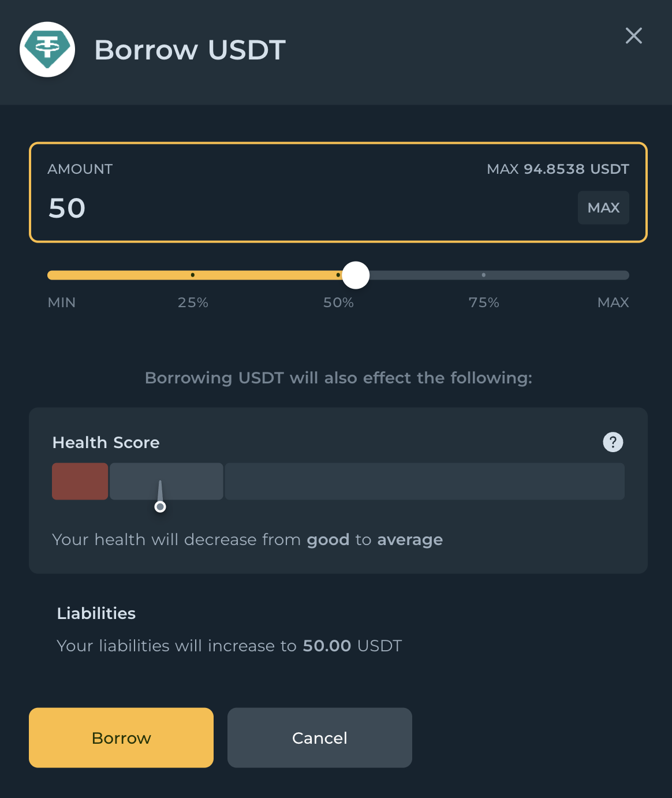
Task: Select the 75% label under the slider
Action: pos(484,303)
